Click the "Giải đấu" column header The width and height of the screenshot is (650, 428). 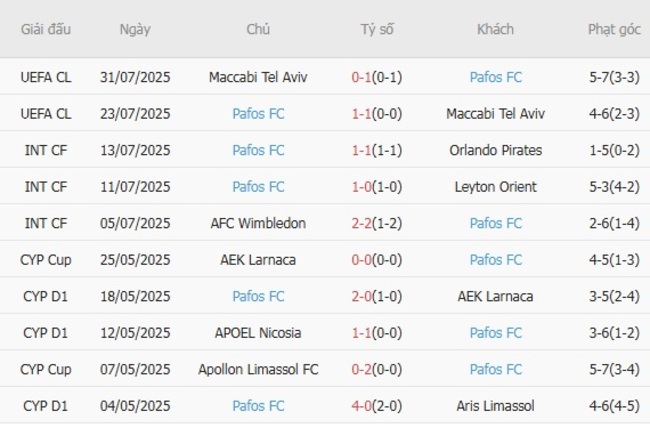46,29
